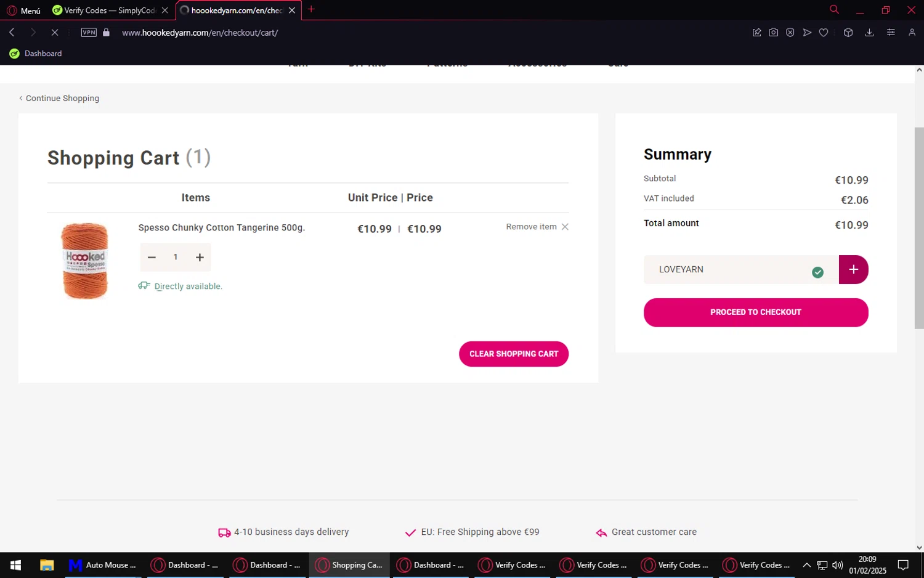Go back to the previous page

[12, 32]
